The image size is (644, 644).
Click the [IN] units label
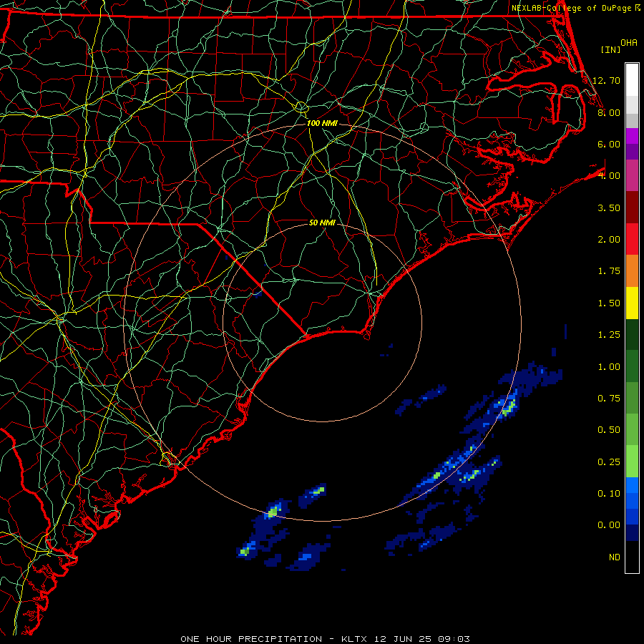(x=611, y=49)
